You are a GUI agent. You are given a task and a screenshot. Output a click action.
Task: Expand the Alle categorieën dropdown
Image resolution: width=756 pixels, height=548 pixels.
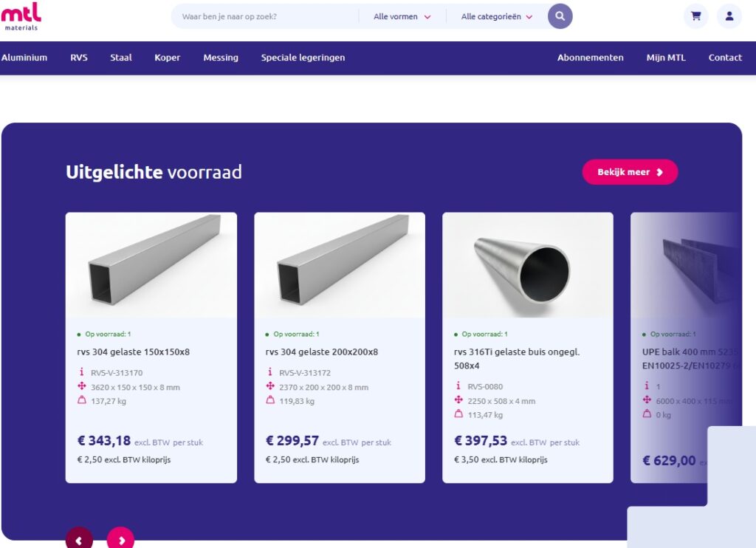[x=496, y=16]
